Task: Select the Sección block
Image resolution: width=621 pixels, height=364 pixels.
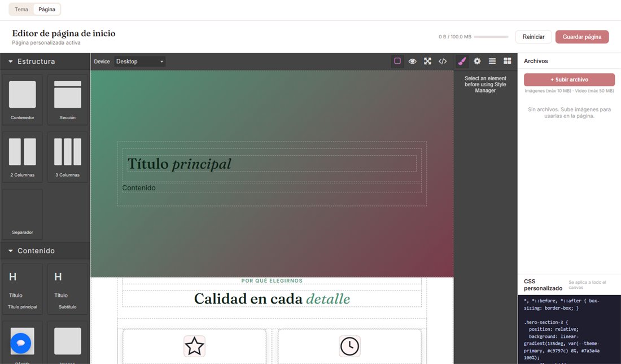Action: (x=68, y=100)
